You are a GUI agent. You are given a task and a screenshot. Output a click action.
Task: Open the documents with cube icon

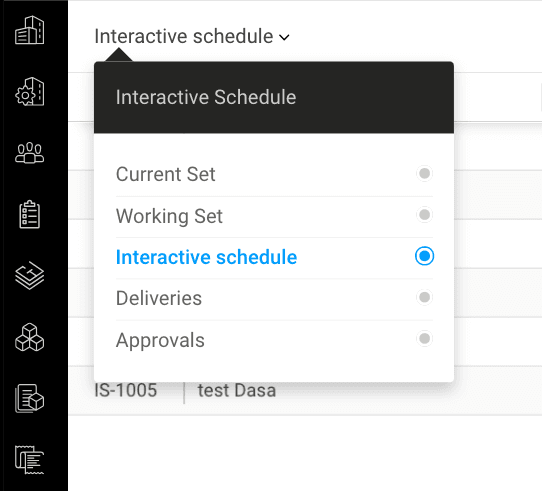30,398
